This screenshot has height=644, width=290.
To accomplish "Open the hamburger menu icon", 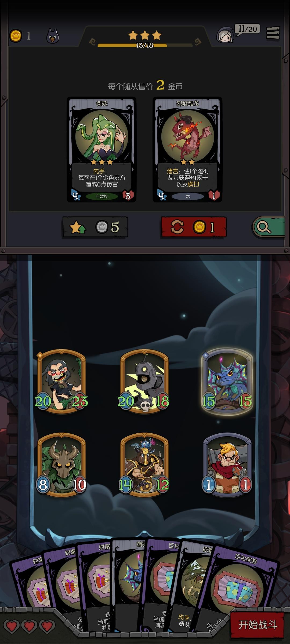I will [273, 33].
